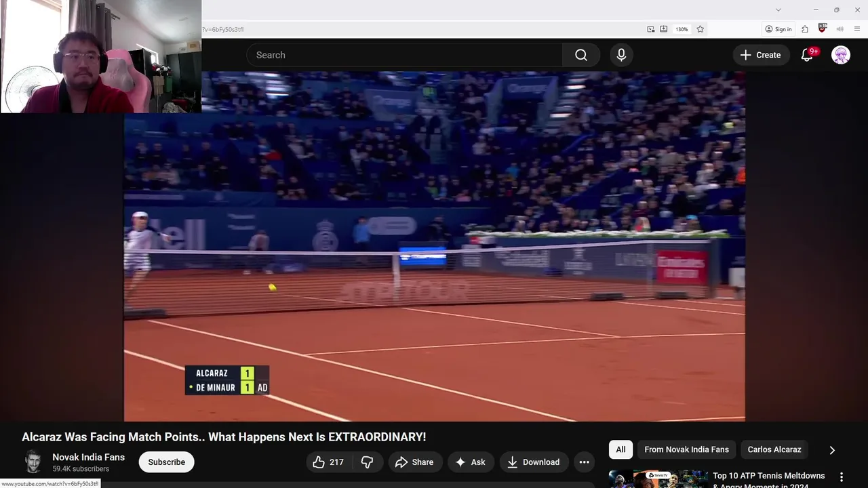Select the From Novak India Fans chip
The image size is (868, 488).
click(x=686, y=449)
